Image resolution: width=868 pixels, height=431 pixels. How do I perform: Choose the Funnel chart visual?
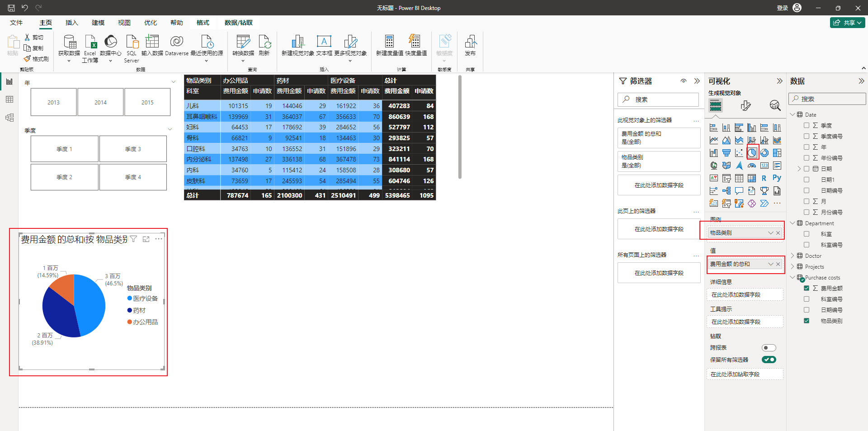pos(726,153)
